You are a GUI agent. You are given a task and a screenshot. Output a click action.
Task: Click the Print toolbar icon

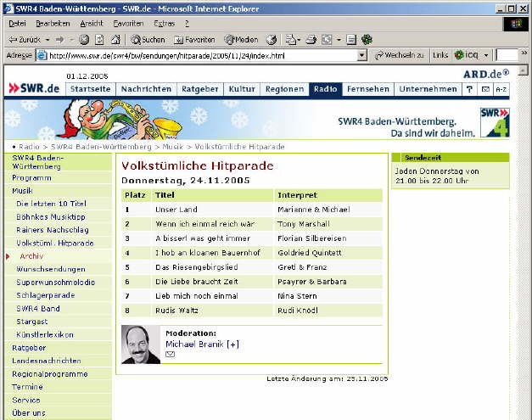click(311, 40)
